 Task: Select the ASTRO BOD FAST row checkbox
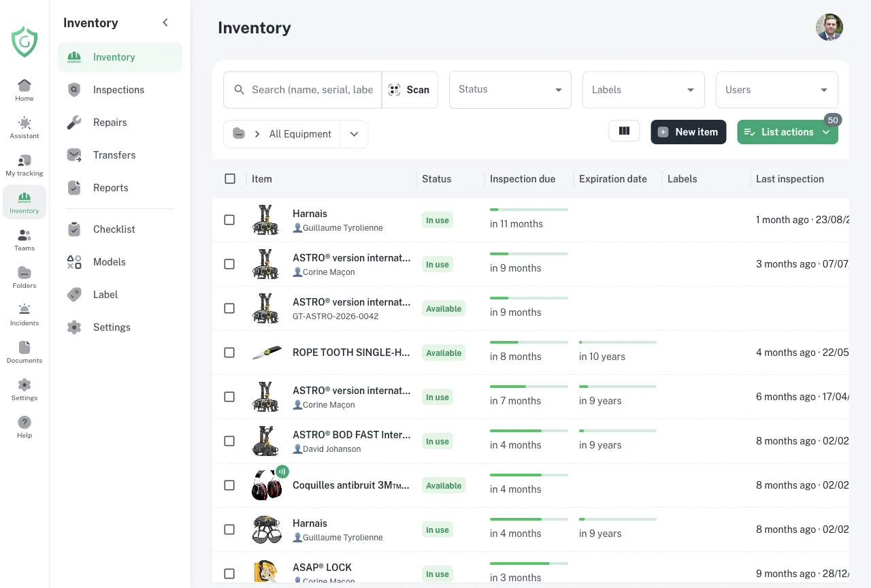click(x=229, y=441)
